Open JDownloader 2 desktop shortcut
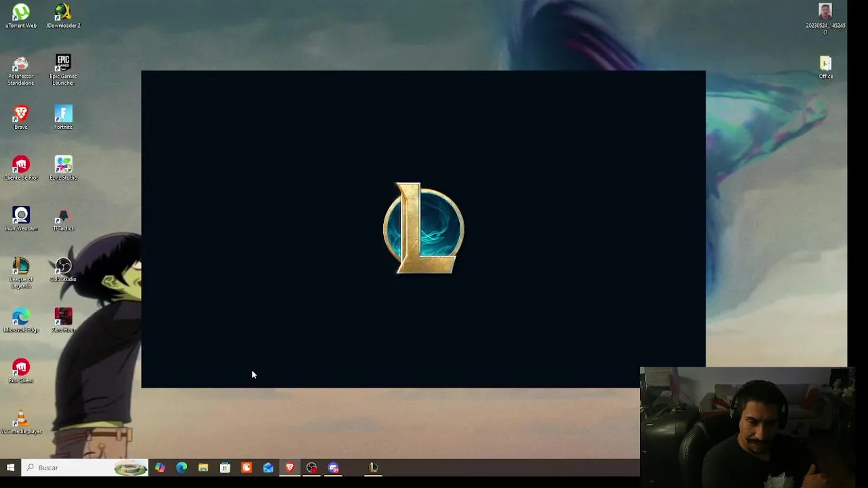 click(63, 16)
